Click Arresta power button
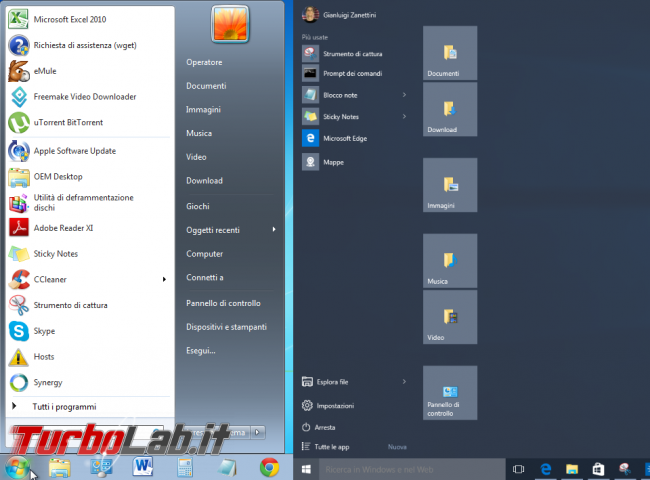650x480 pixels. point(319,427)
